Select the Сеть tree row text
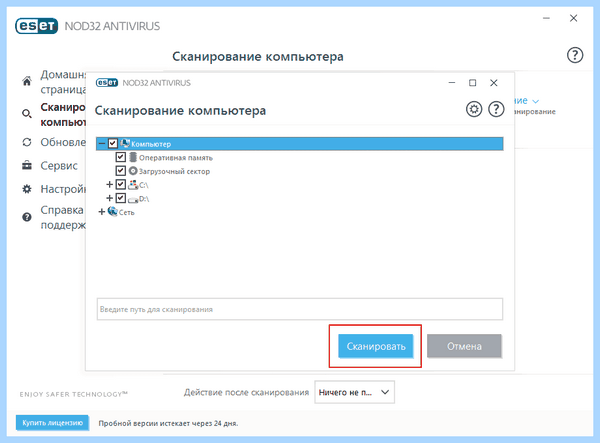This screenshot has width=600, height=443. pyautogui.click(x=126, y=213)
